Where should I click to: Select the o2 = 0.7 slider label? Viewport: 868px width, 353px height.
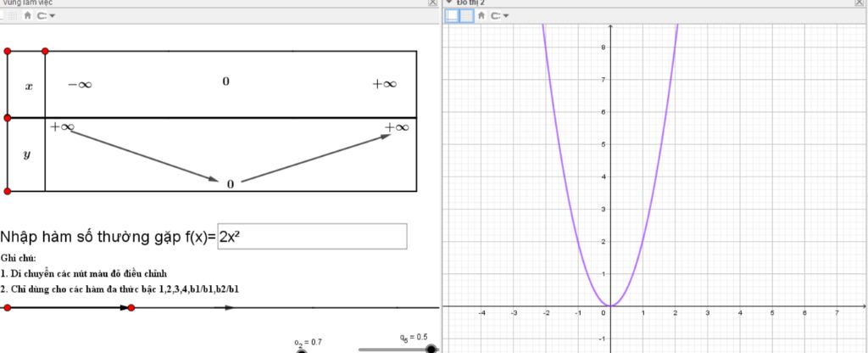coord(308,343)
